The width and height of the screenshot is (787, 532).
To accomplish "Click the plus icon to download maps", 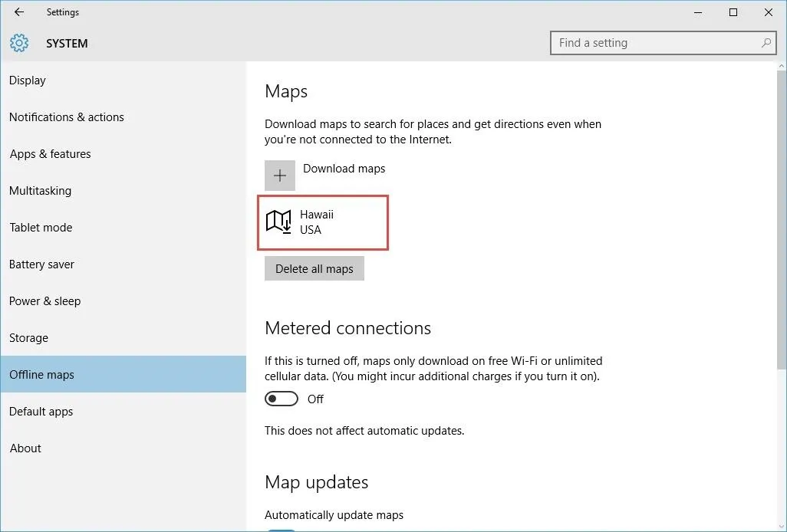I will point(279,176).
